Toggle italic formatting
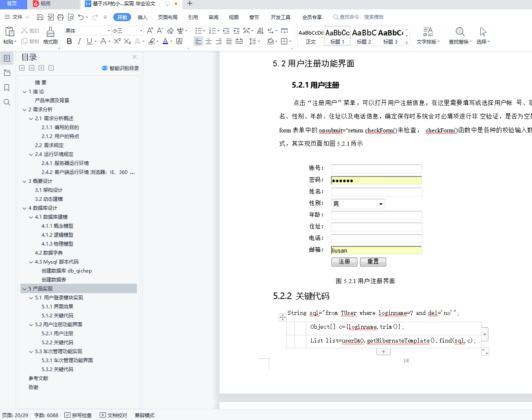Image resolution: width=532 pixels, height=420 pixels. click(x=79, y=41)
